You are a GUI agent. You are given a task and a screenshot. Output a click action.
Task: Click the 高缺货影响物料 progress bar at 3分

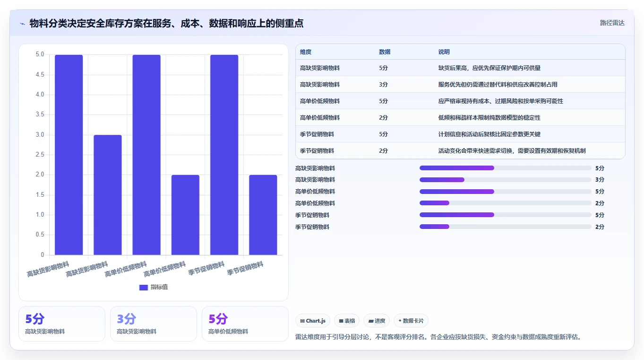pyautogui.click(x=506, y=180)
